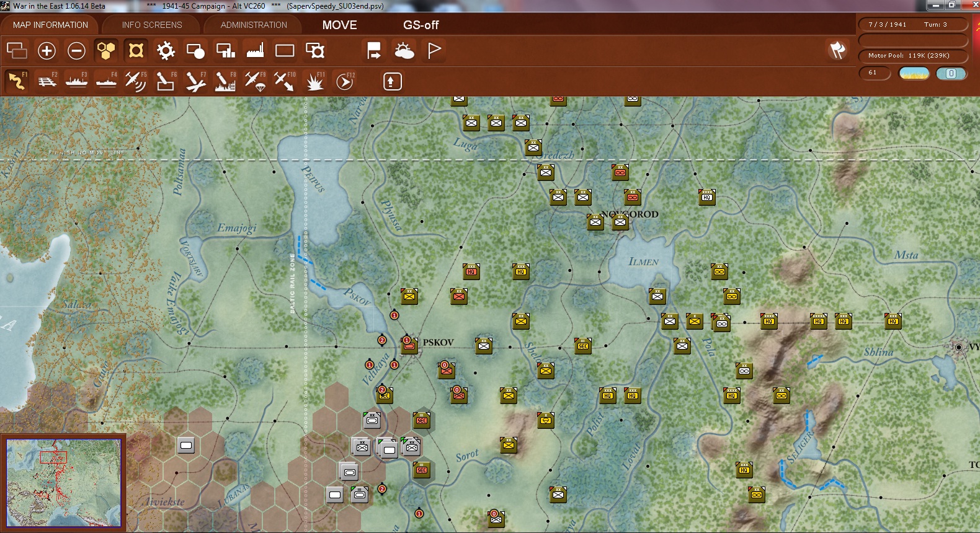Show weather using the sun and cloud icon

tap(404, 51)
